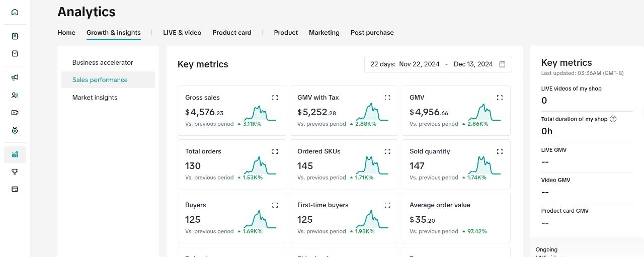The image size is (644, 257).
Task: Open the LIVE & video tab
Action: click(x=182, y=33)
